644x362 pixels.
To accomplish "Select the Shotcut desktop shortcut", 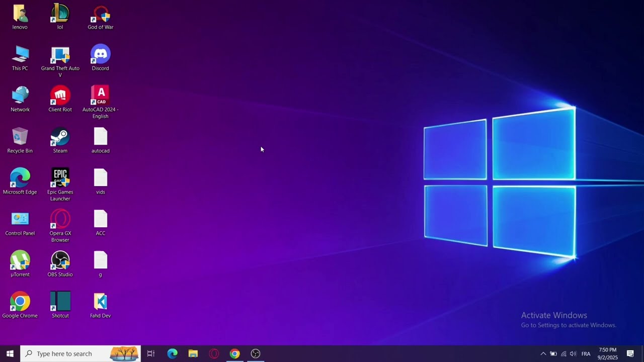I will [60, 306].
